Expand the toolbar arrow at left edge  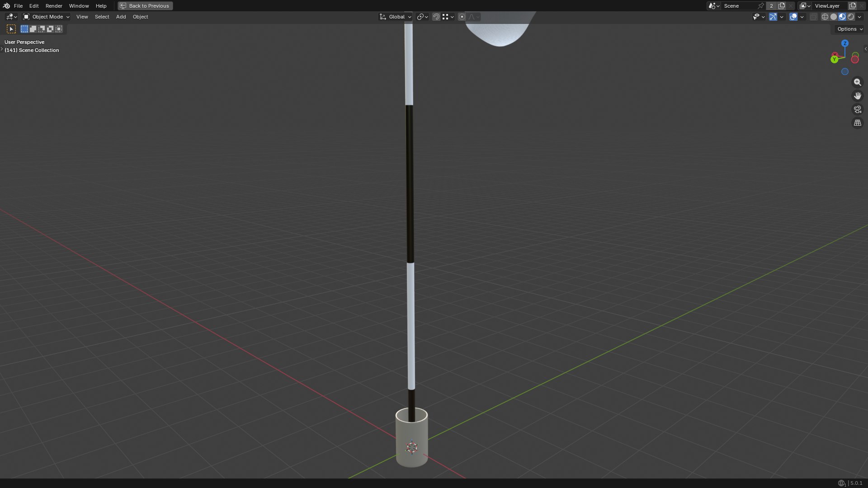tap(2, 49)
